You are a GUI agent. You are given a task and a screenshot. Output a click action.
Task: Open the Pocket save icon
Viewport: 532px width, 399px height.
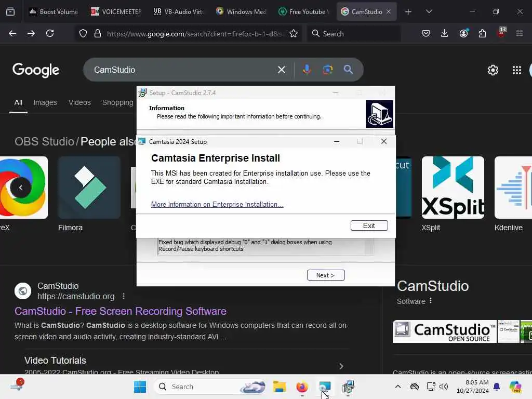coord(426,33)
